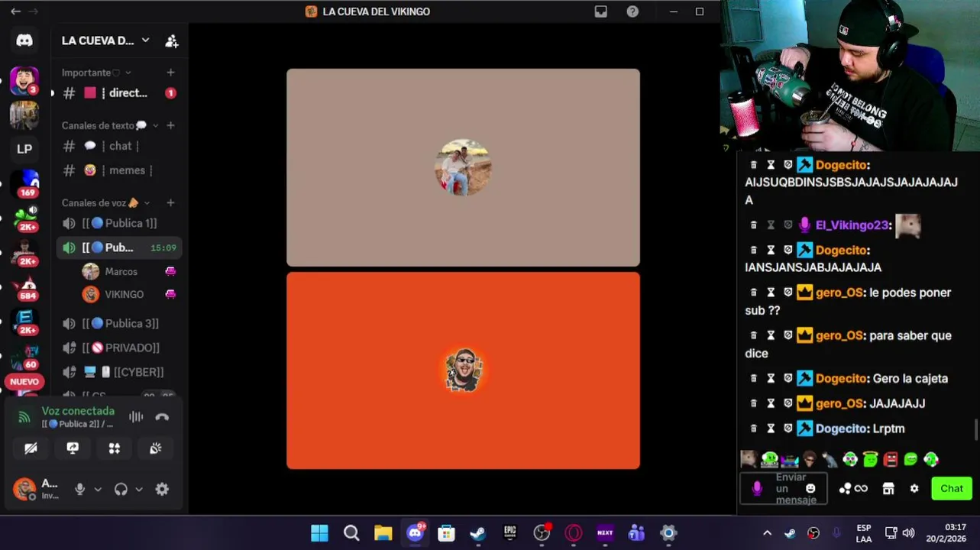Select Marcos beige video tile
Viewport: 980px width, 550px height.
[463, 167]
